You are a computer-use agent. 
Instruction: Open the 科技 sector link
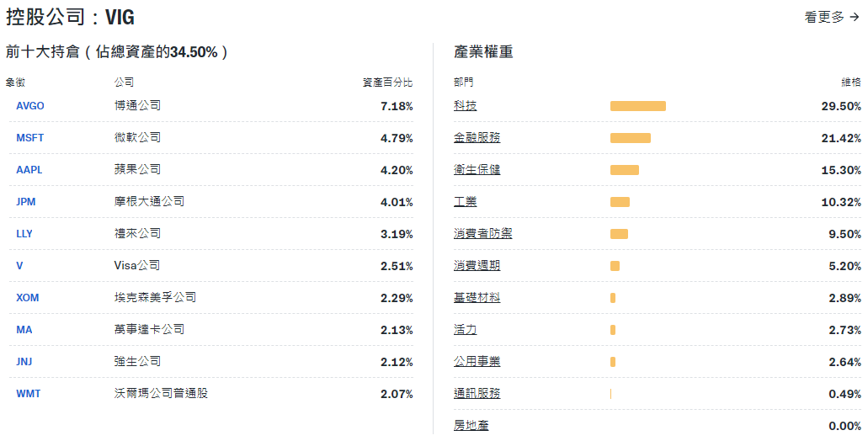(465, 106)
